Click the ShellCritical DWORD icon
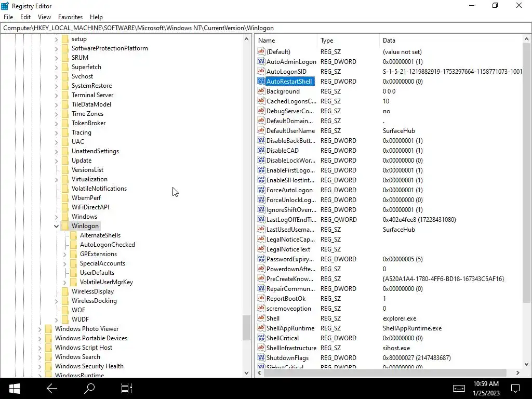 coord(261,338)
